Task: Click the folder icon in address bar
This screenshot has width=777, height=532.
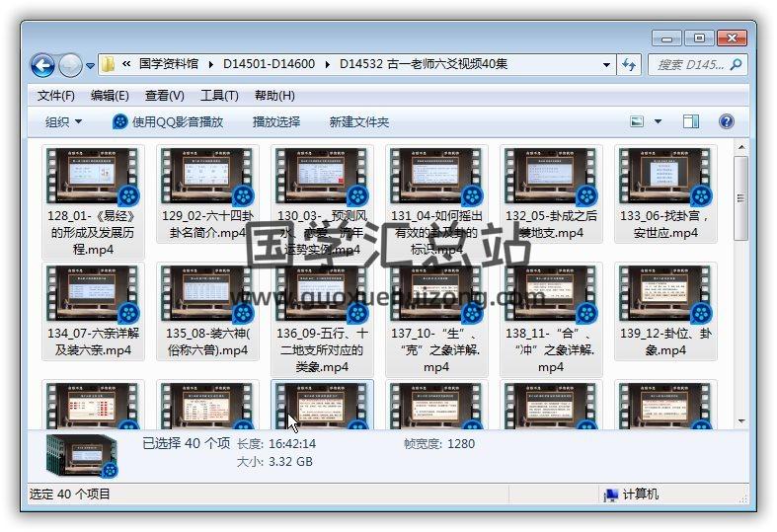Action: [x=108, y=64]
